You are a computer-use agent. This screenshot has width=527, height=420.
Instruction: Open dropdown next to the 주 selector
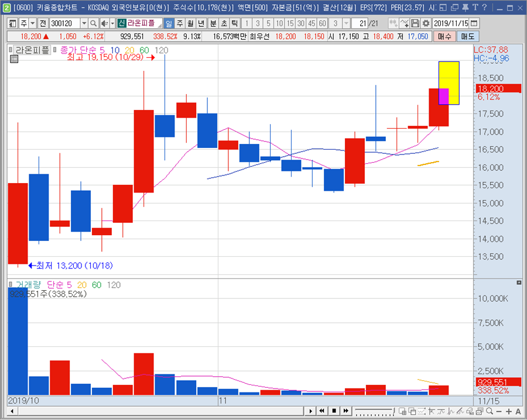(x=32, y=23)
